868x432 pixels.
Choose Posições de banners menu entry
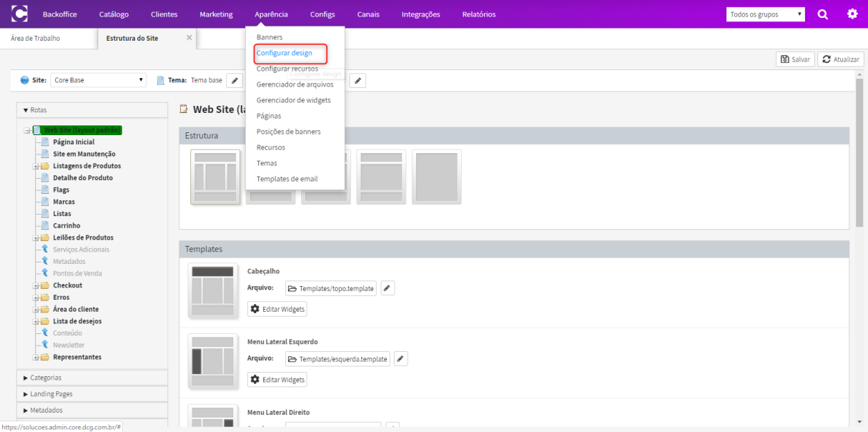point(289,132)
